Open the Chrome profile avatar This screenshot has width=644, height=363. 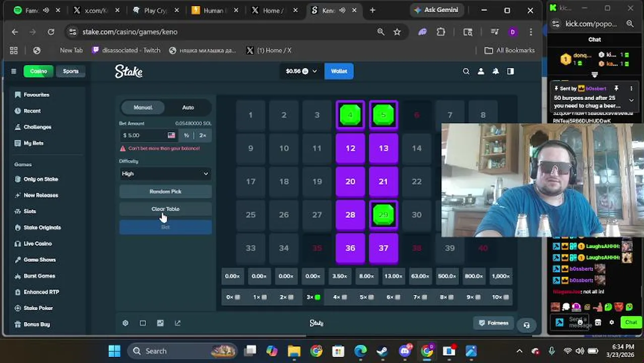512,32
